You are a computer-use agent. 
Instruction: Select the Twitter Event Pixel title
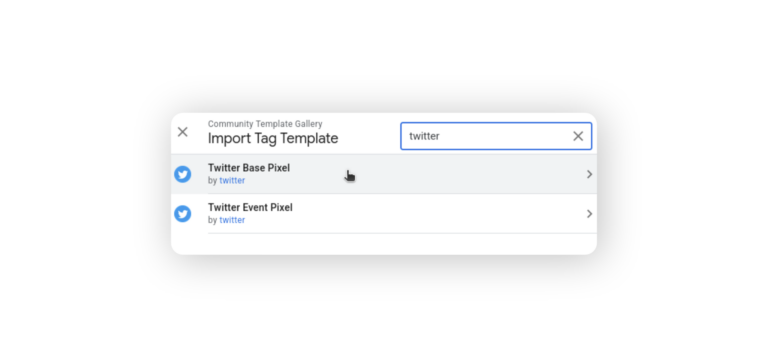250,208
